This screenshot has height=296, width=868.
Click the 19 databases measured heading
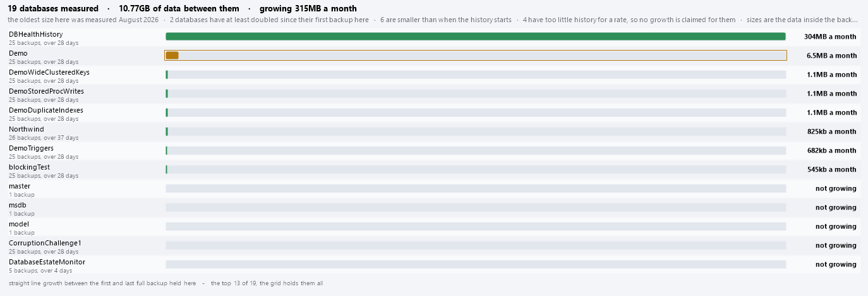tap(53, 9)
